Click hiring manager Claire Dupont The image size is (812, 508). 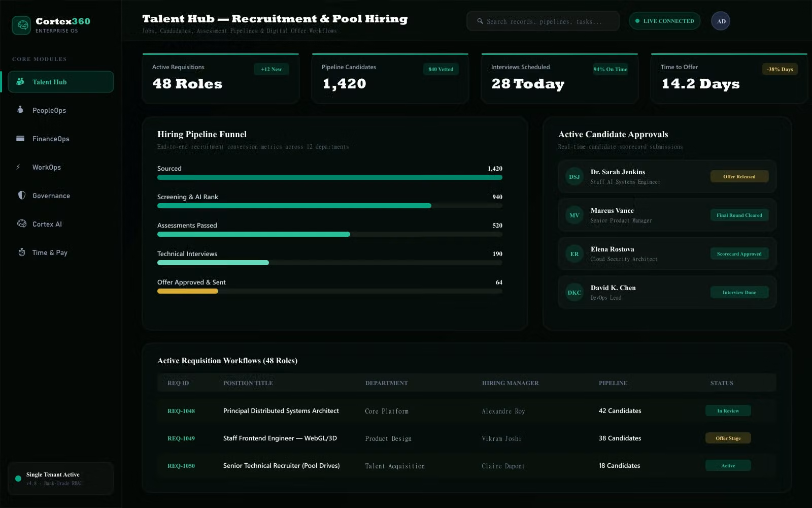[503, 466]
